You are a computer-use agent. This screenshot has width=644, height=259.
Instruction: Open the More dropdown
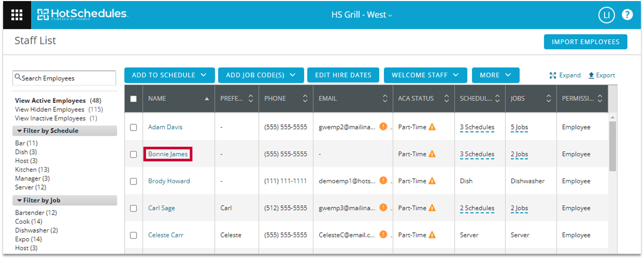tap(495, 75)
